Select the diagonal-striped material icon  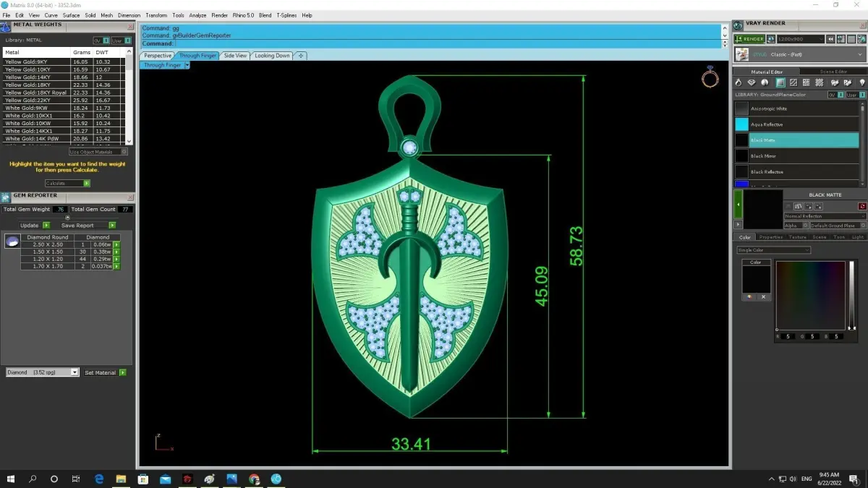793,83
